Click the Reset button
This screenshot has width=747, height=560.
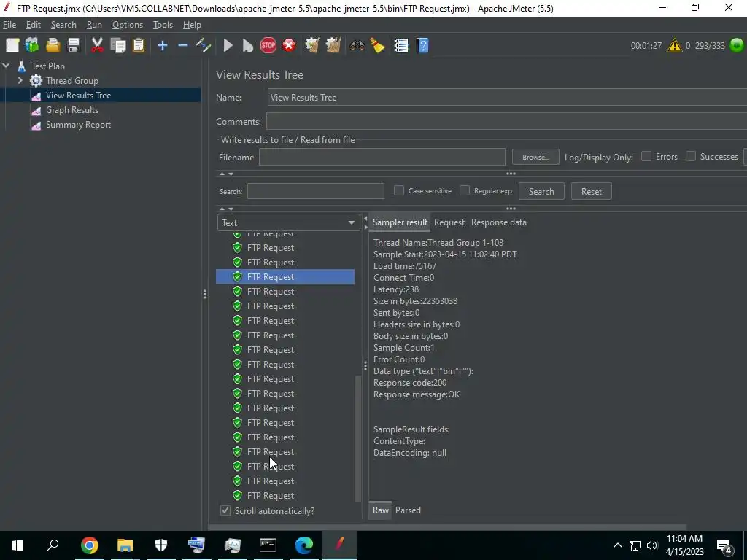(591, 192)
